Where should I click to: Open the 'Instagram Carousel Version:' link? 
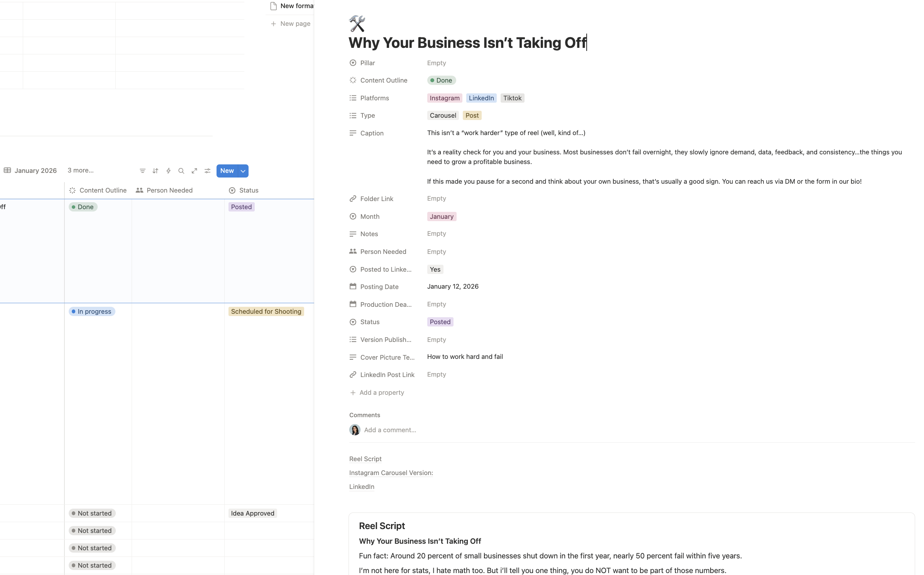(391, 473)
